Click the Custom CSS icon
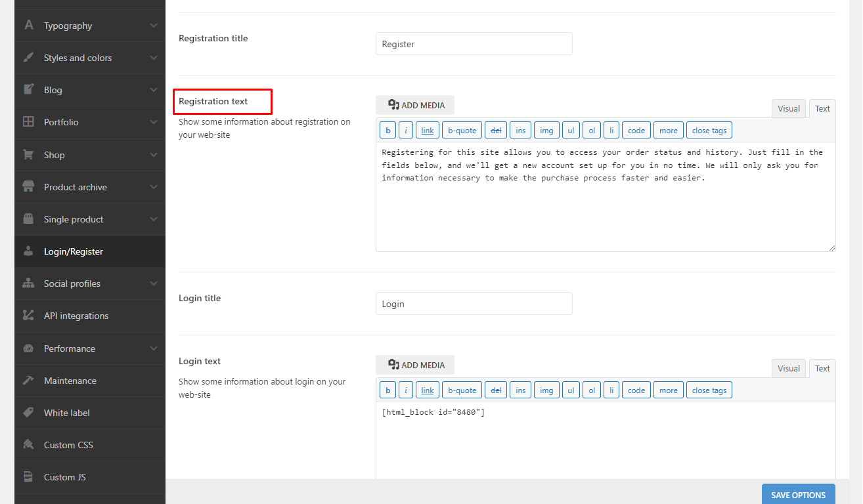The image size is (863, 504). pos(28,445)
